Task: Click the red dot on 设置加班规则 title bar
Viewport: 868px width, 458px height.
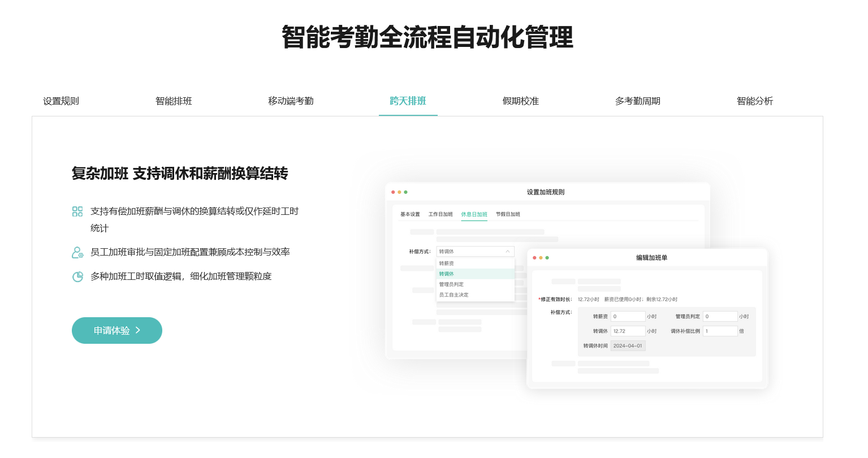Action: (393, 192)
